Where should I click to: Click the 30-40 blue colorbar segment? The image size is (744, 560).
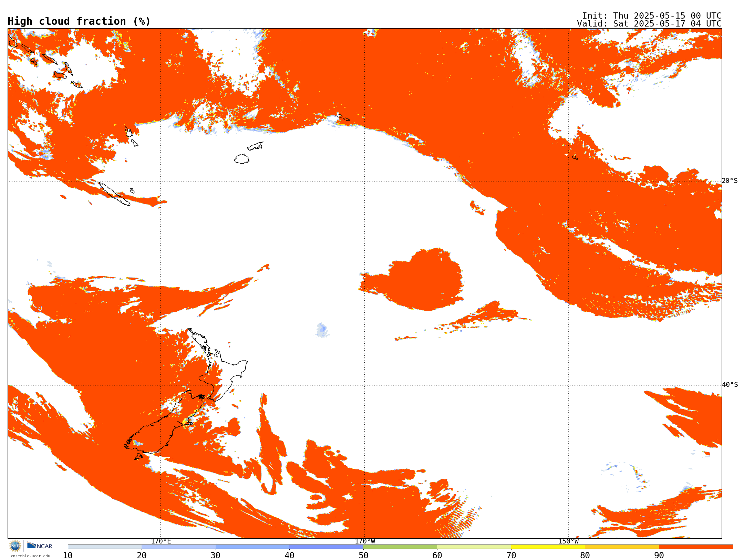click(252, 547)
